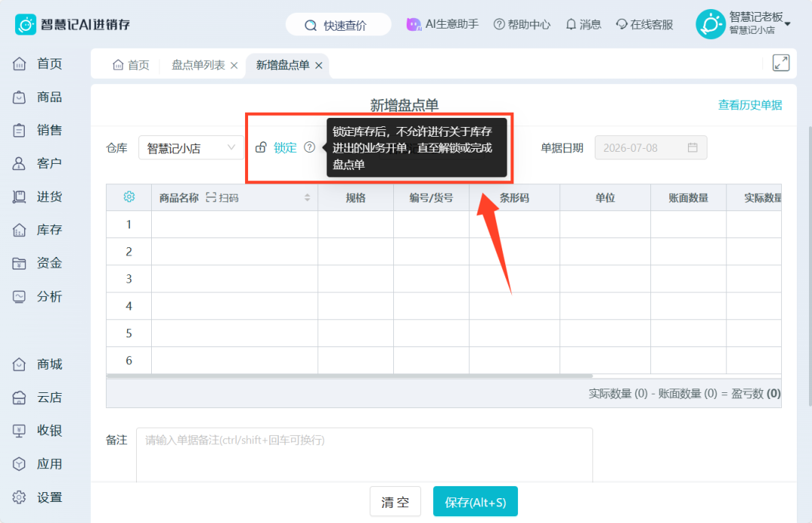
Task: Switch to the 盘点单列表 tab
Action: pyautogui.click(x=198, y=65)
